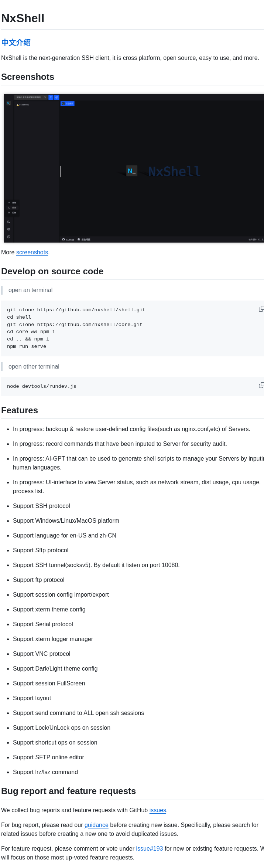The width and height of the screenshot is (264, 868).
Task: Switch to the 亮色 light theme option
Action: (x=14, y=203)
